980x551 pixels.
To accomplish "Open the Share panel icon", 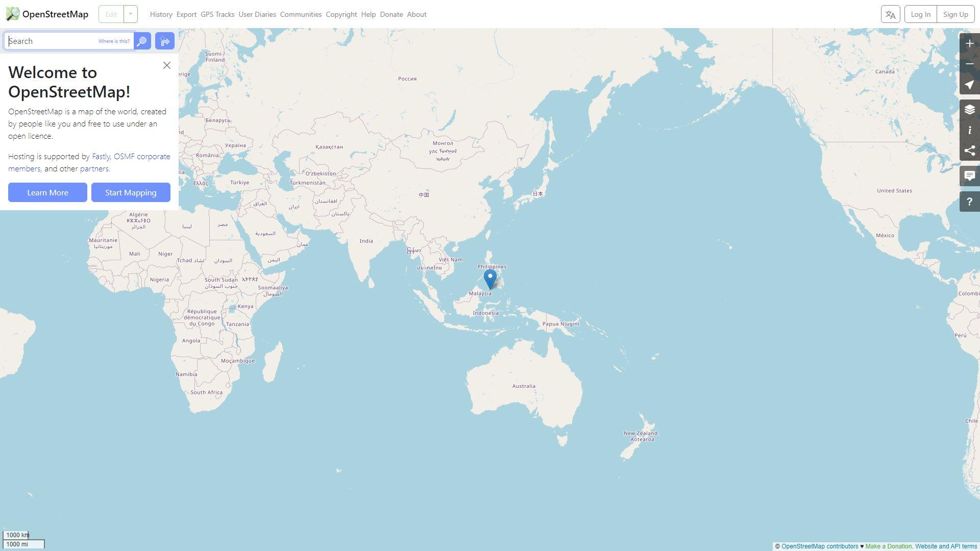I will click(x=969, y=151).
